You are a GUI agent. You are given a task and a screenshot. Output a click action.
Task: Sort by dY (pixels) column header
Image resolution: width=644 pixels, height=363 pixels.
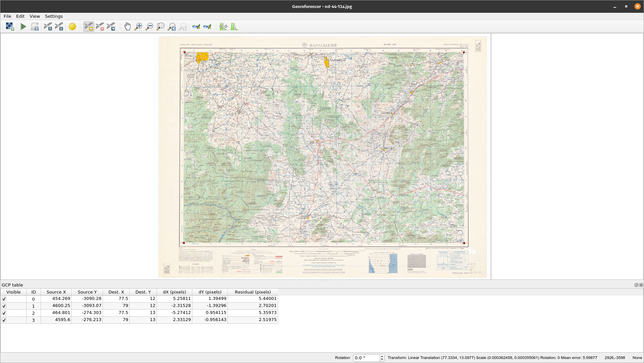point(210,292)
